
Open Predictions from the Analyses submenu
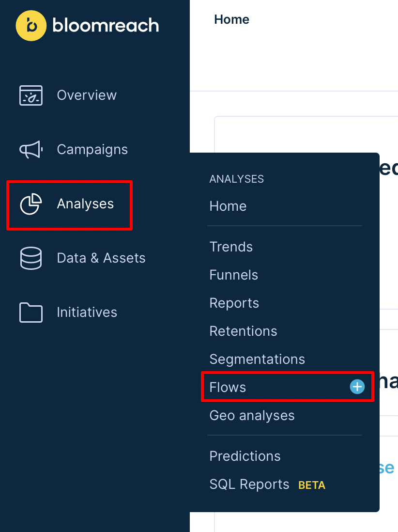(x=245, y=456)
